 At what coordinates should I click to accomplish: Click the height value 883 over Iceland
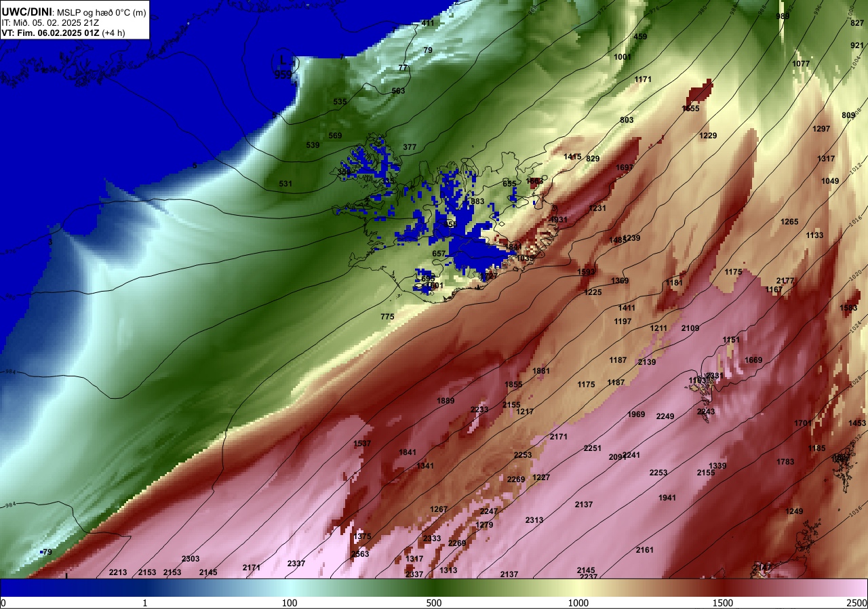(x=477, y=201)
